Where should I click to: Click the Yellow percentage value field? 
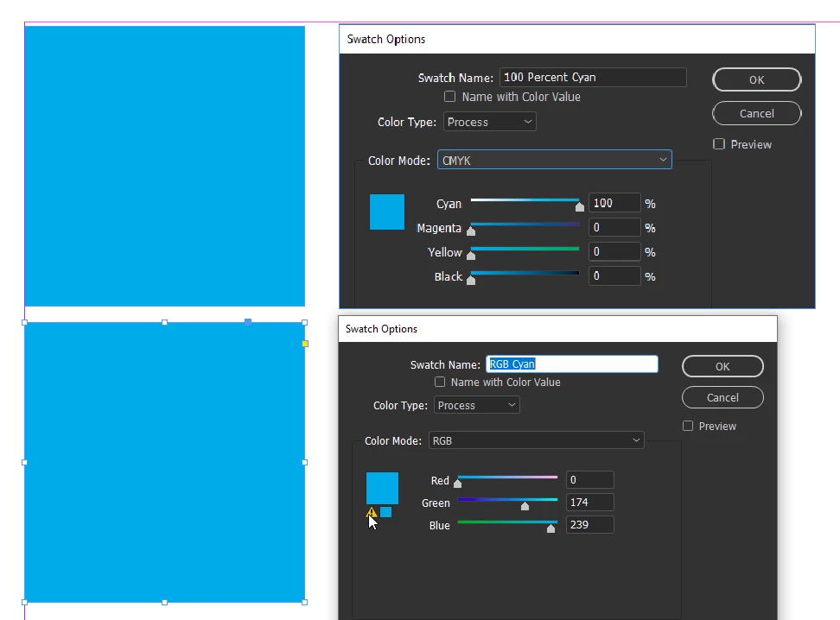(614, 251)
